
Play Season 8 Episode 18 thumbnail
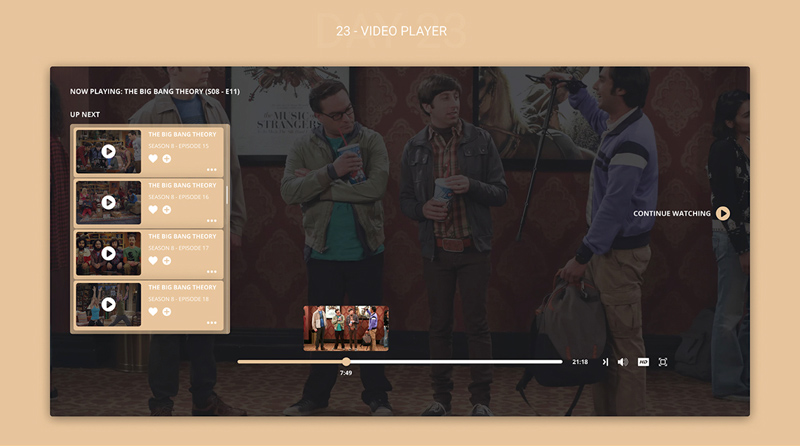coord(108,305)
